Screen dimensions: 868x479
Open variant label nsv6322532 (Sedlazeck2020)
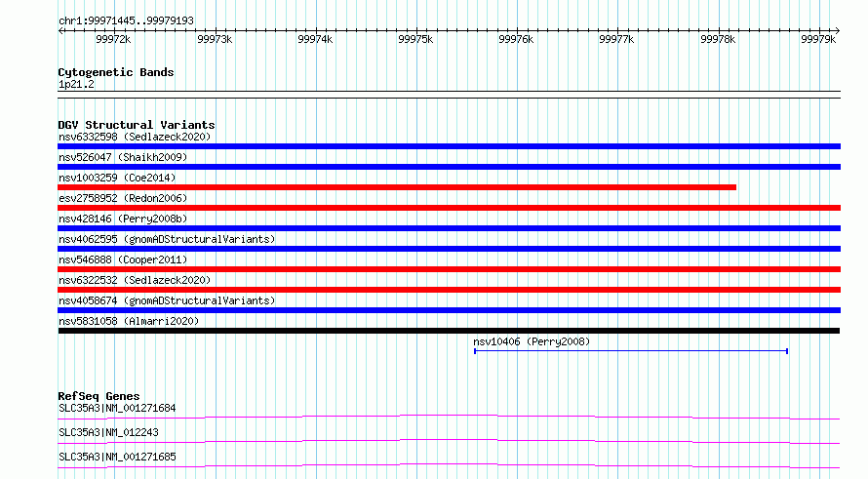tap(135, 280)
